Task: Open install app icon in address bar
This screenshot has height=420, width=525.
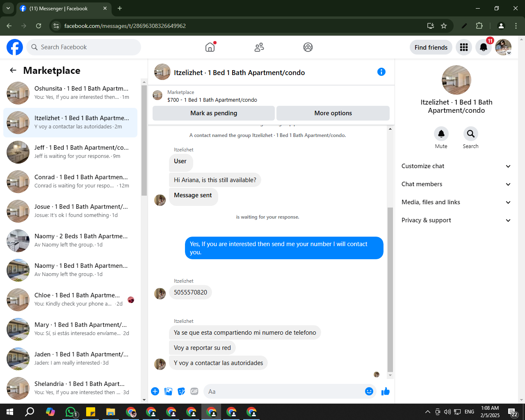Action: [x=431, y=26]
